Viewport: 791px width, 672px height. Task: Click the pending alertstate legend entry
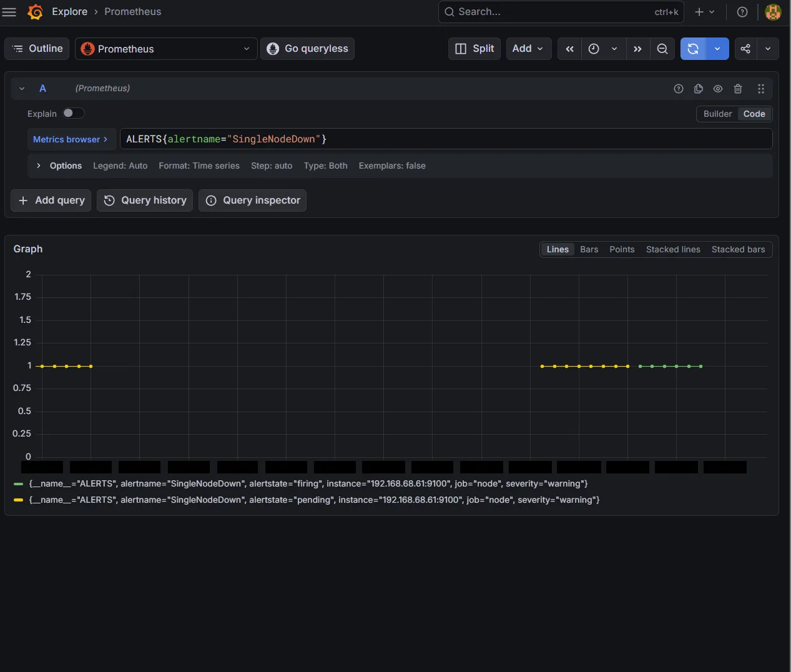314,500
